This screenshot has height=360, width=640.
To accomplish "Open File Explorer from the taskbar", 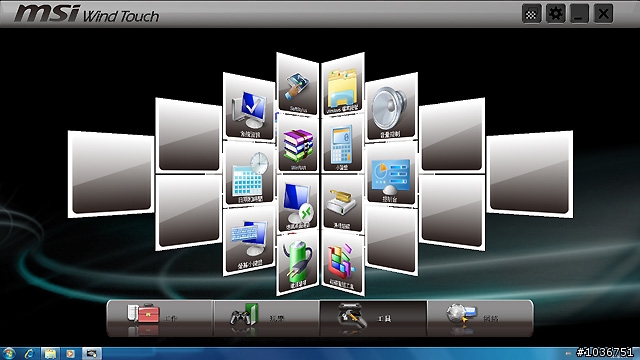I will (50, 353).
